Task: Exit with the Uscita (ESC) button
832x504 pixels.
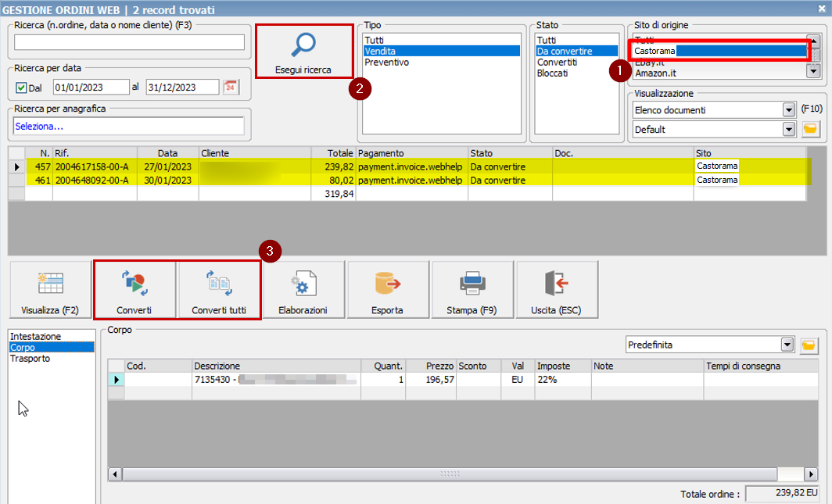Action: pos(555,290)
